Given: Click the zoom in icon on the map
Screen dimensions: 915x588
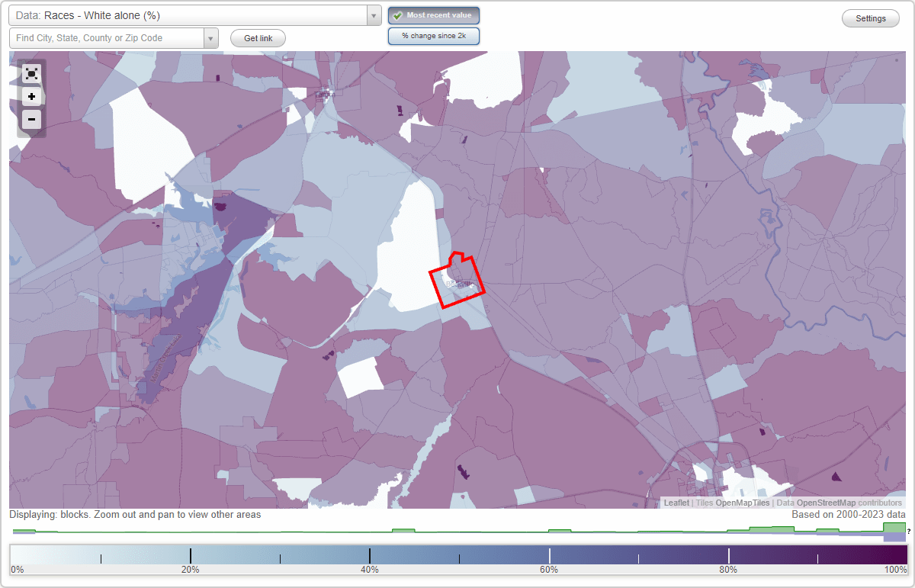Looking at the screenshot, I should [31, 96].
